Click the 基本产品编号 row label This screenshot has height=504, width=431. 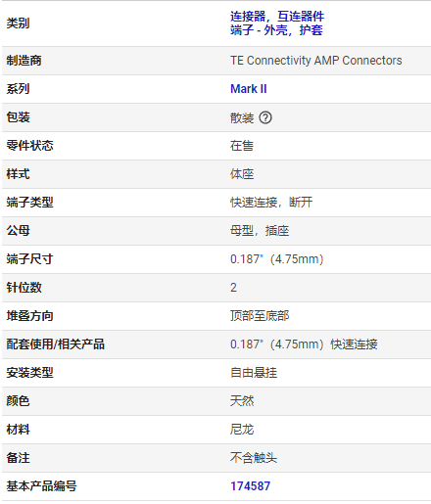coord(41,486)
